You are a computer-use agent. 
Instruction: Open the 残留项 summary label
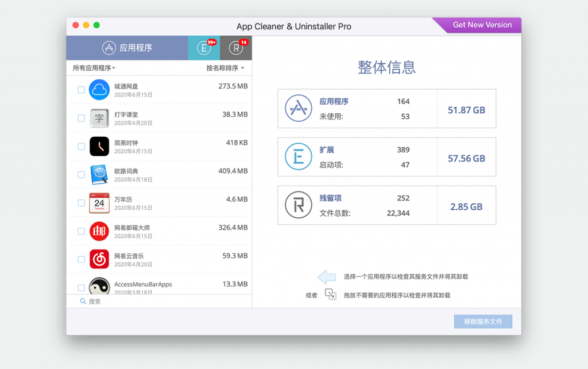pos(330,198)
